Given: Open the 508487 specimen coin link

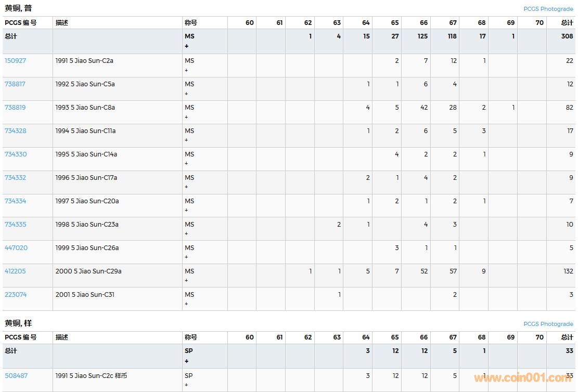Looking at the screenshot, I should pyautogui.click(x=16, y=375).
